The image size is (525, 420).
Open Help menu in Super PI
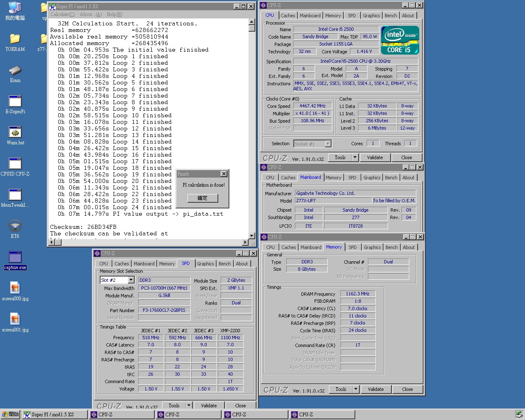pyautogui.click(x=114, y=14)
